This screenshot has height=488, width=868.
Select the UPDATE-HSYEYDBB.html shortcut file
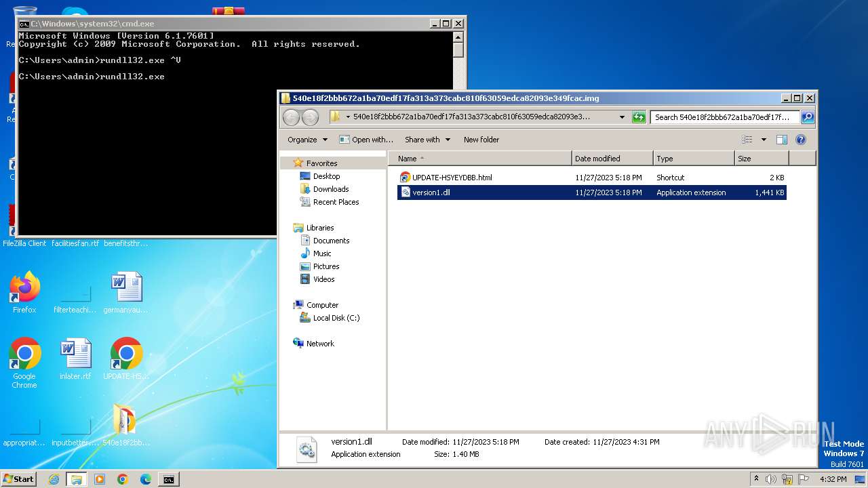click(x=446, y=178)
